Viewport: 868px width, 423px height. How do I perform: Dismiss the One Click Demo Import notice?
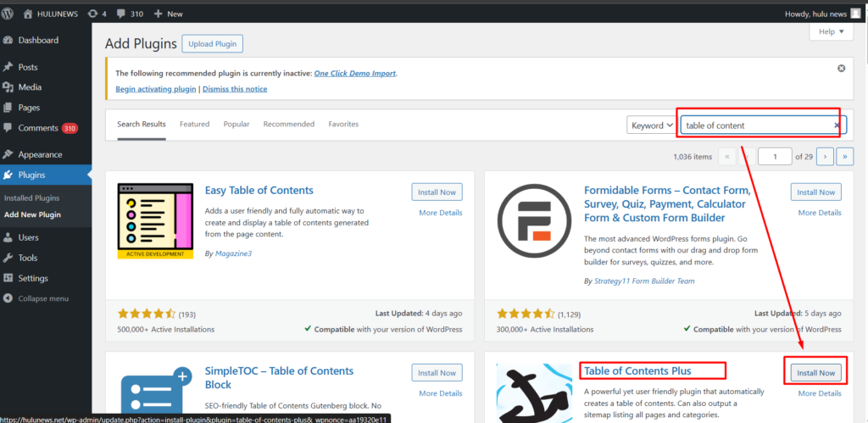pos(841,68)
